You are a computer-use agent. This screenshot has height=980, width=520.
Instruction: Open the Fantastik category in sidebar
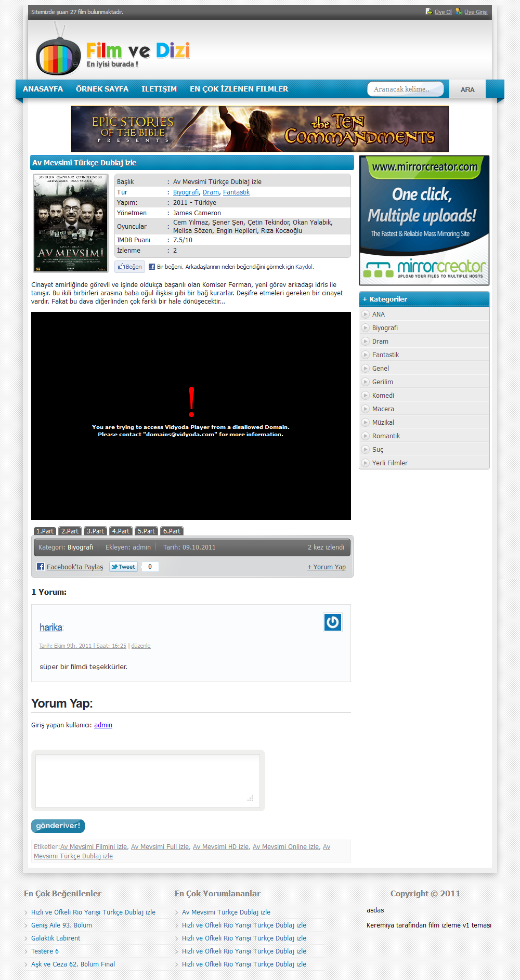point(386,355)
